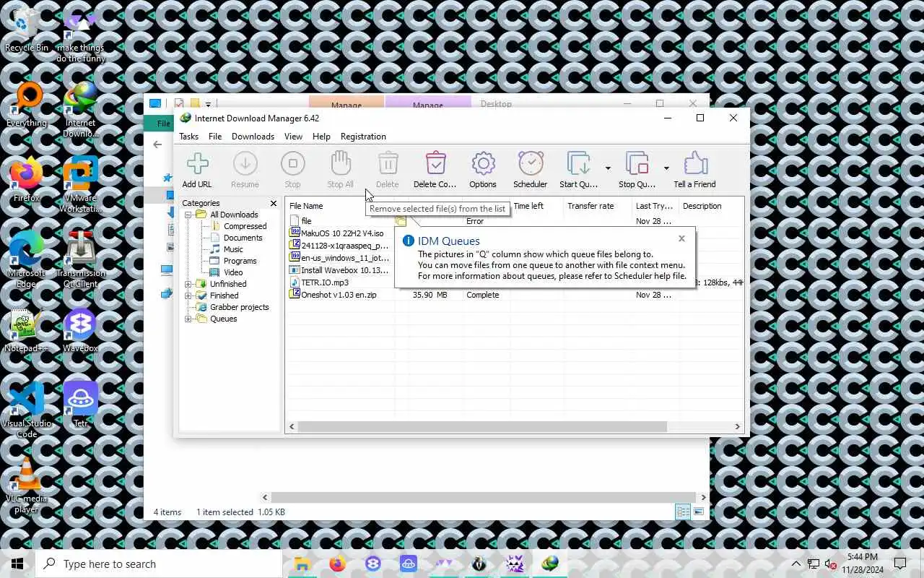The height and width of the screenshot is (578, 924).
Task: Show hidden system tray icons chevron
Action: pyautogui.click(x=796, y=564)
